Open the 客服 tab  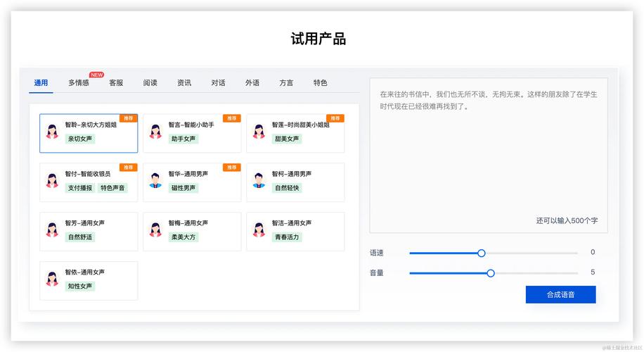116,83
